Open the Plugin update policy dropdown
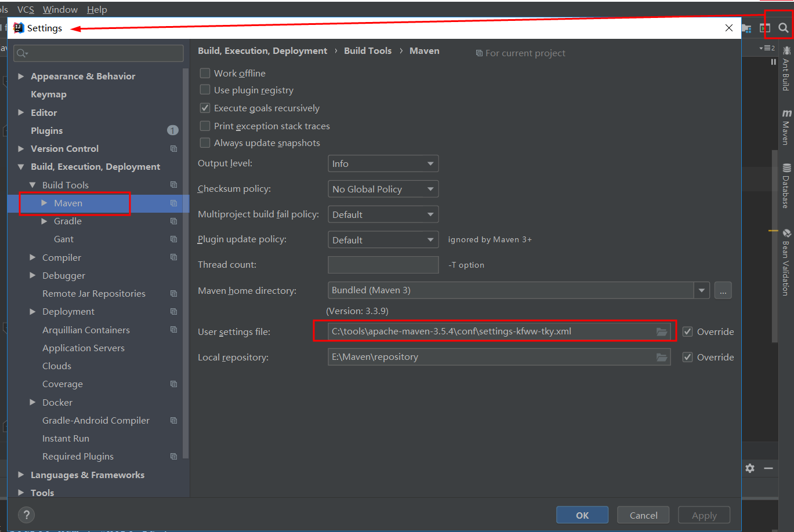The width and height of the screenshot is (794, 532). (383, 240)
